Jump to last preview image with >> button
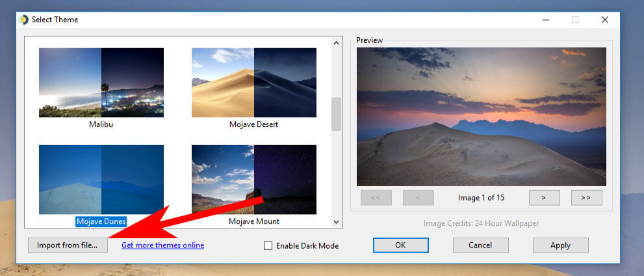Image resolution: width=644 pixels, height=276 pixels. pos(587,197)
